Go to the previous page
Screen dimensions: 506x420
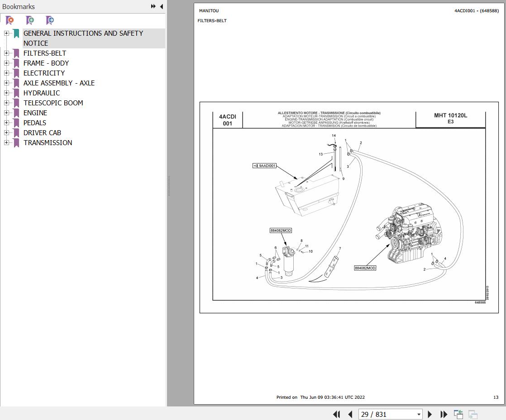tap(350, 414)
